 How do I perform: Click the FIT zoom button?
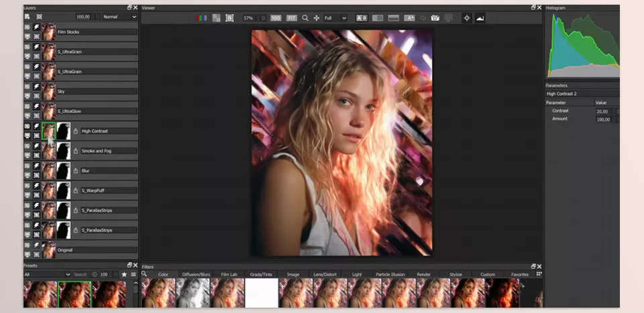click(x=292, y=18)
